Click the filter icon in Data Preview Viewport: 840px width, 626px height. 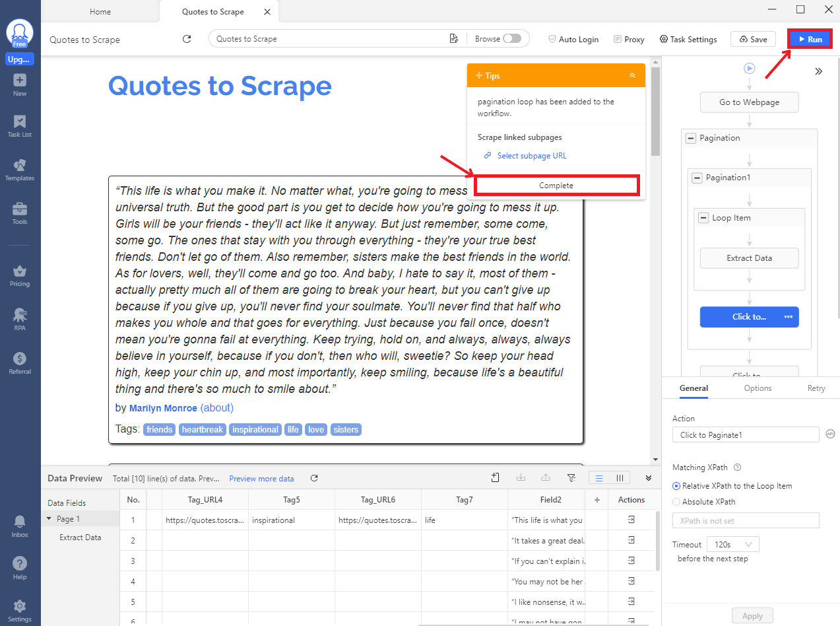point(571,478)
